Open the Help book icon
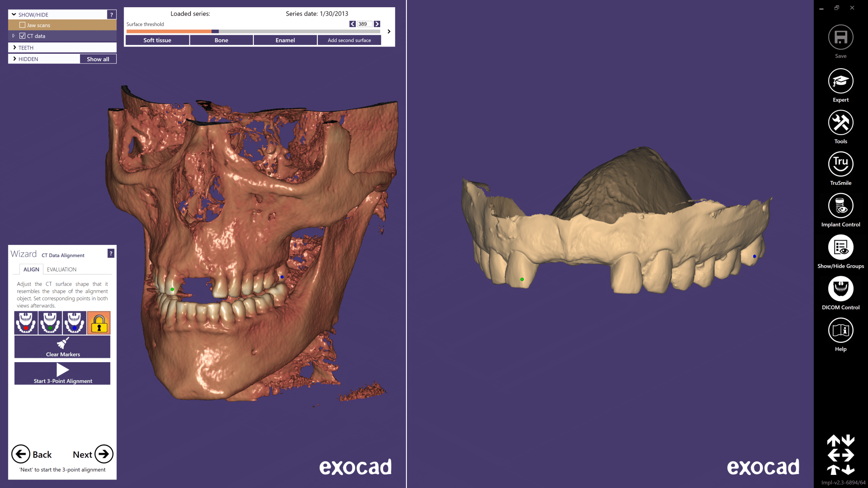 coord(840,330)
